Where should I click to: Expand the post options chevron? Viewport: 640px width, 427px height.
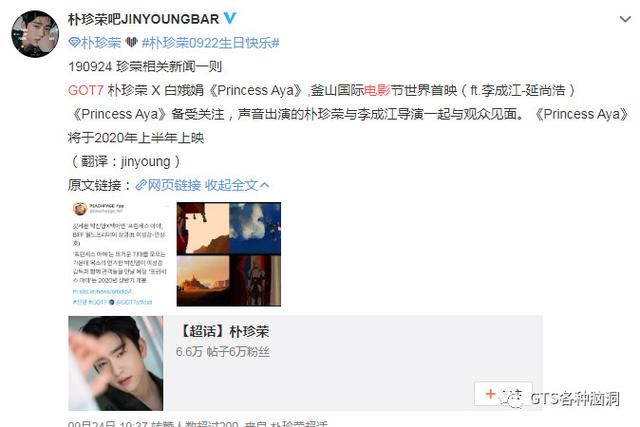click(x=625, y=19)
